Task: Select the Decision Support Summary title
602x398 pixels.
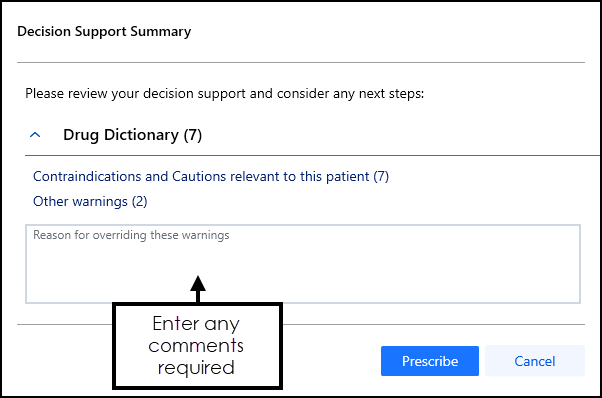Action: [104, 31]
